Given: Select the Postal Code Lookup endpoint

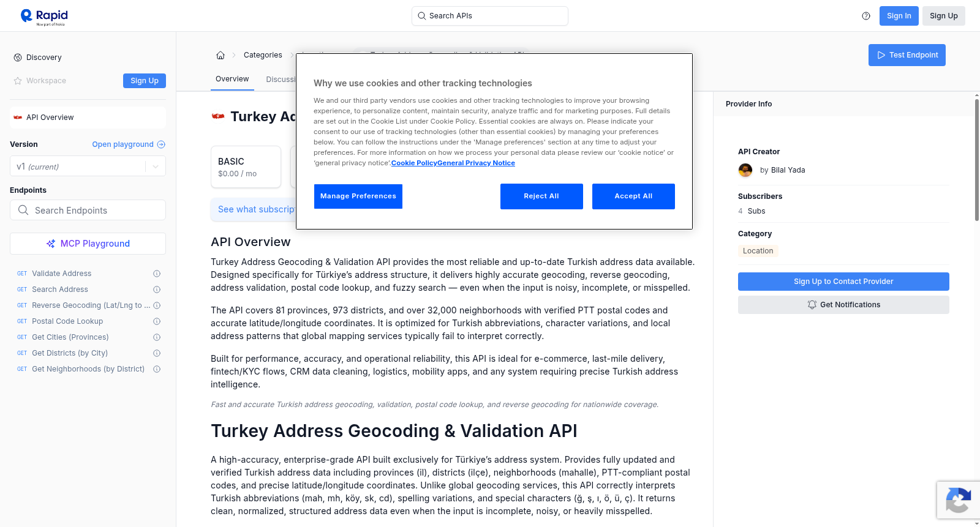Looking at the screenshot, I should pos(67,321).
